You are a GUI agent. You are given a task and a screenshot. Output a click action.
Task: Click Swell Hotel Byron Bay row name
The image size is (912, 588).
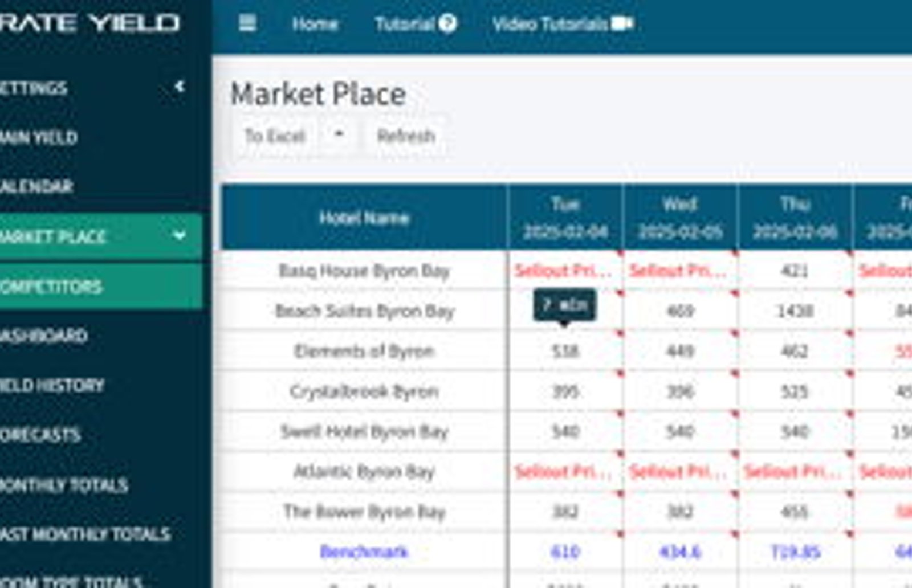pos(364,431)
